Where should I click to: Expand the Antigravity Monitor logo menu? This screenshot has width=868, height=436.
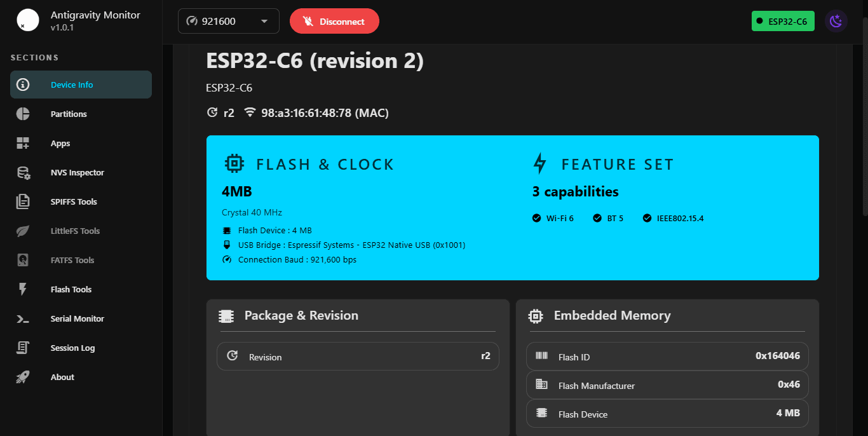27,20
